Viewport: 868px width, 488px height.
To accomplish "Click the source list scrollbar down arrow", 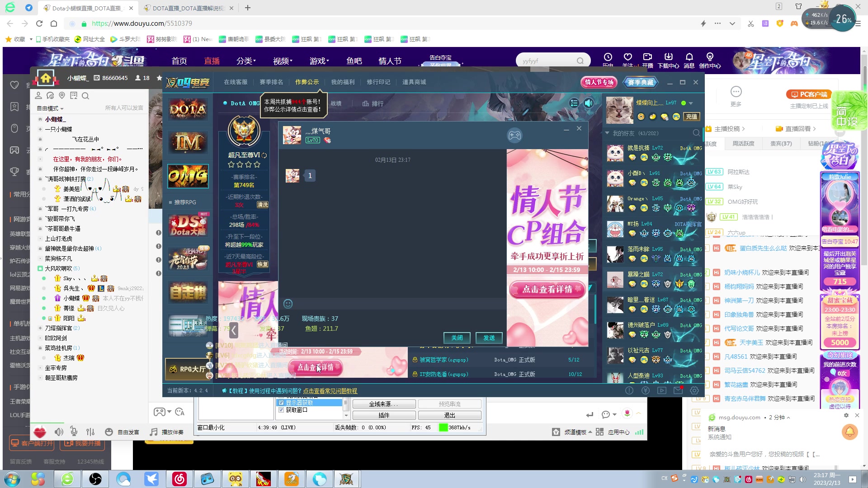I will 346,416.
